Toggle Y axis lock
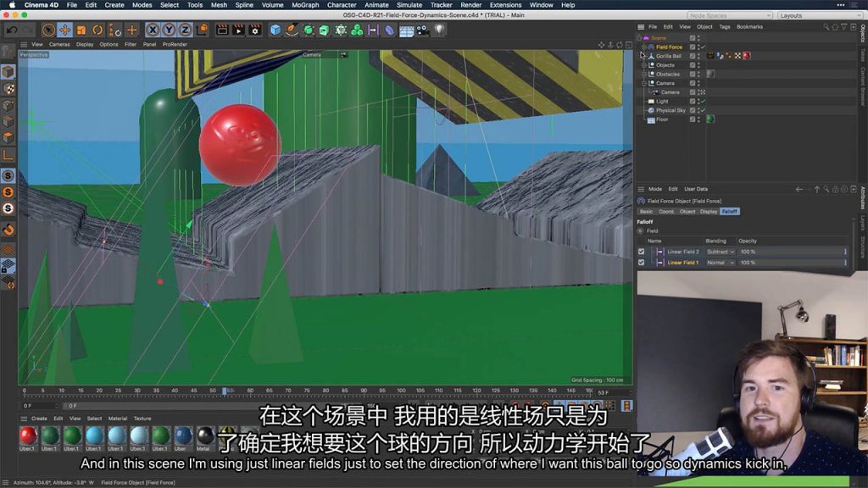This screenshot has width=868, height=488. point(169,30)
